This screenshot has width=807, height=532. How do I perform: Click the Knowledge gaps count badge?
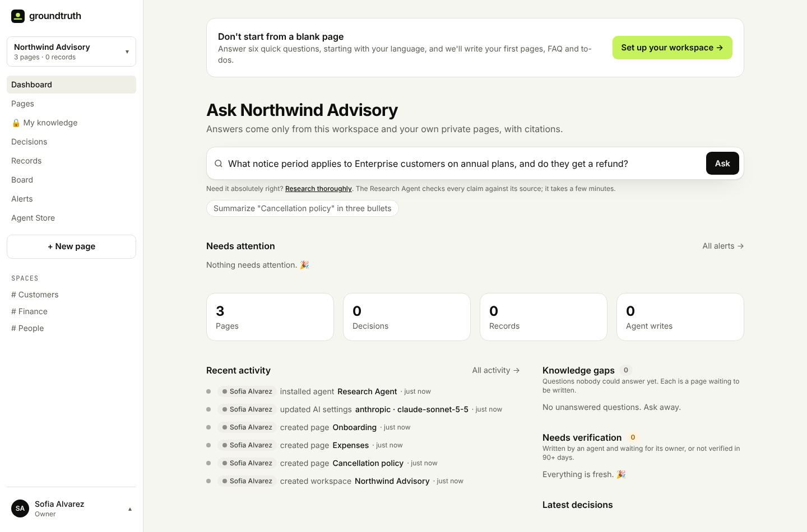pyautogui.click(x=626, y=370)
